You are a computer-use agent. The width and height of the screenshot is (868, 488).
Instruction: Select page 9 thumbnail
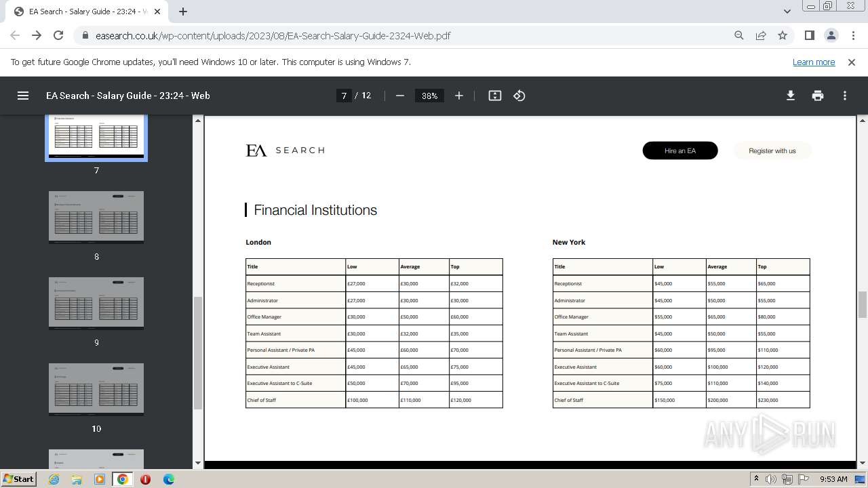pyautogui.click(x=96, y=303)
